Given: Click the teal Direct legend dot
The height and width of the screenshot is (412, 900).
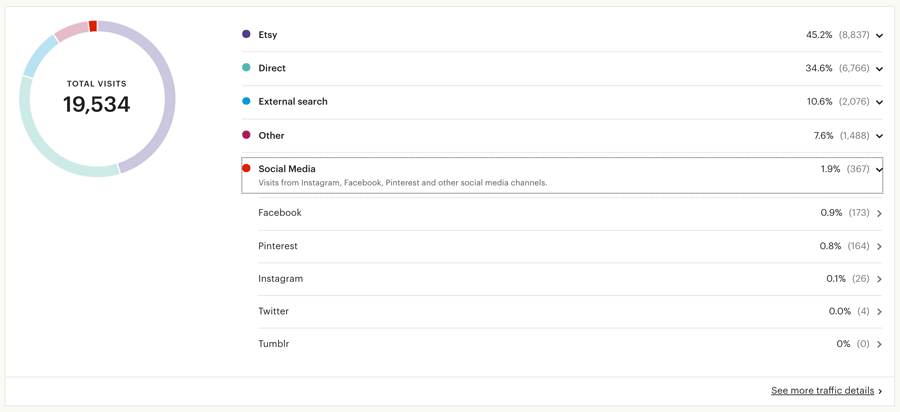Looking at the screenshot, I should (x=246, y=68).
